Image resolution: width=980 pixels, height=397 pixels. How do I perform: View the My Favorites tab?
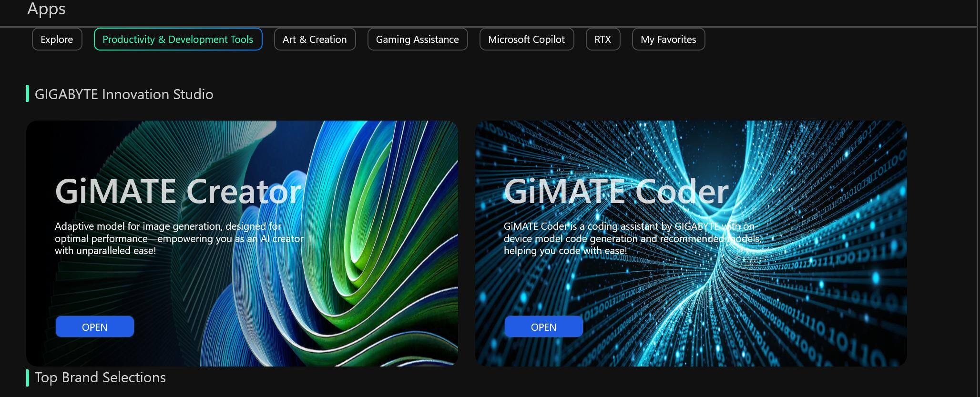(x=668, y=39)
